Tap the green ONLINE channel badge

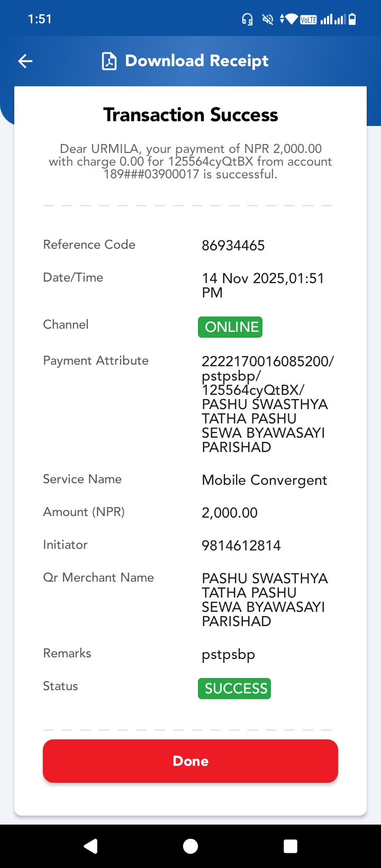coord(230,327)
